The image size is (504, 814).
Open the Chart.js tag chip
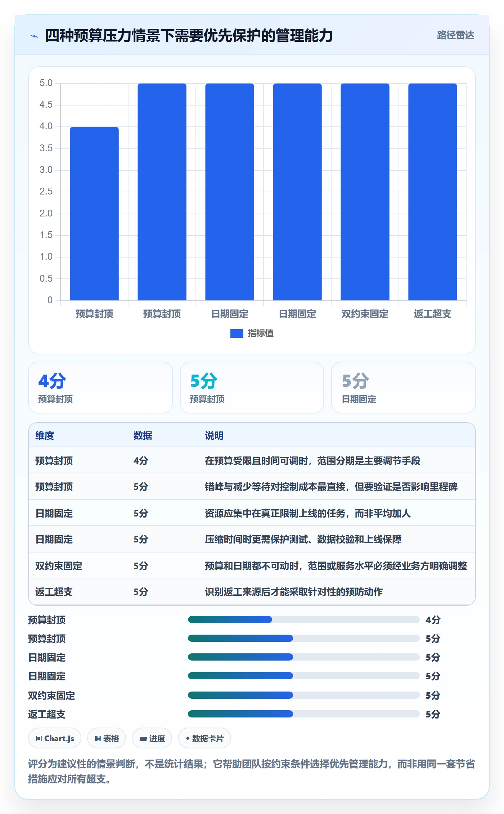tap(55, 738)
